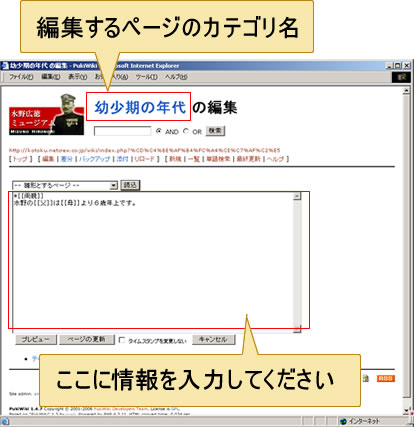Open the ファイル menu
Image resolution: width=414 pixels, height=427 pixels.
click(21, 77)
